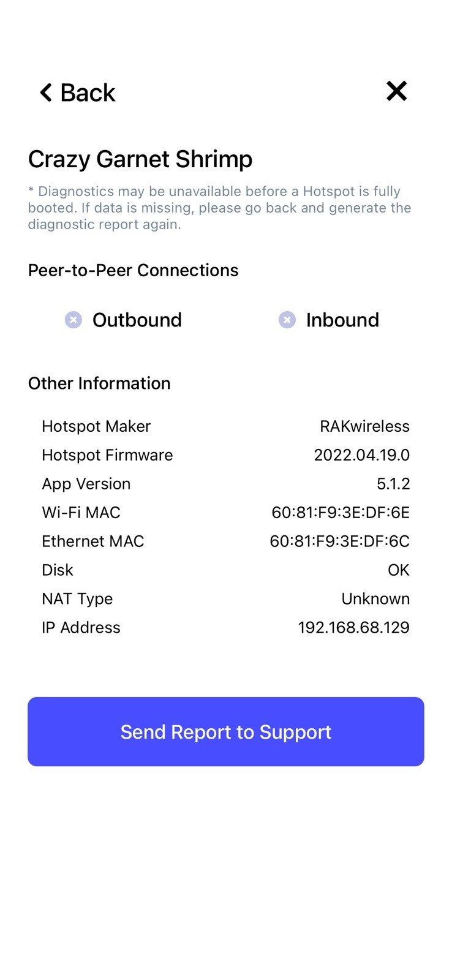
Task: Select the Hotspot Firmware version 2022.04.19.0
Action: (x=361, y=454)
